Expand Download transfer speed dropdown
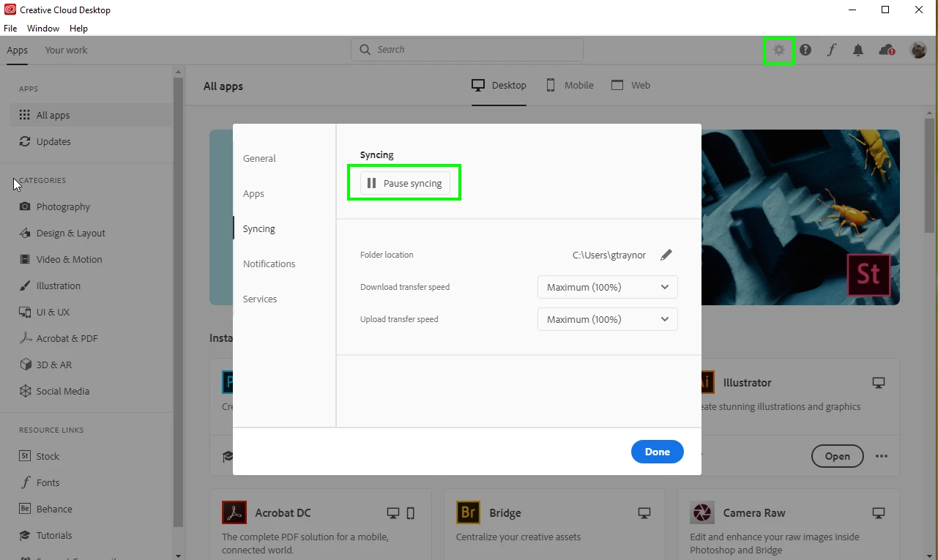This screenshot has width=938, height=560. pyautogui.click(x=608, y=287)
